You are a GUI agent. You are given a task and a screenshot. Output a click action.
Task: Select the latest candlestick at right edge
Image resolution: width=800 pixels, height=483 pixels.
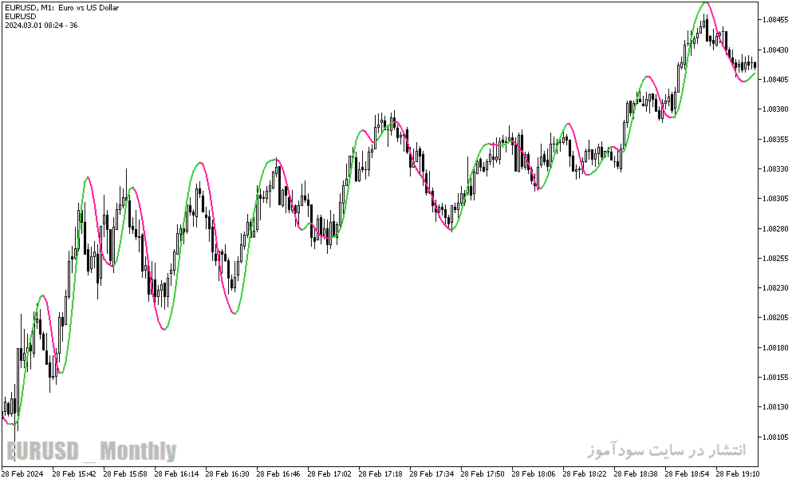755,65
